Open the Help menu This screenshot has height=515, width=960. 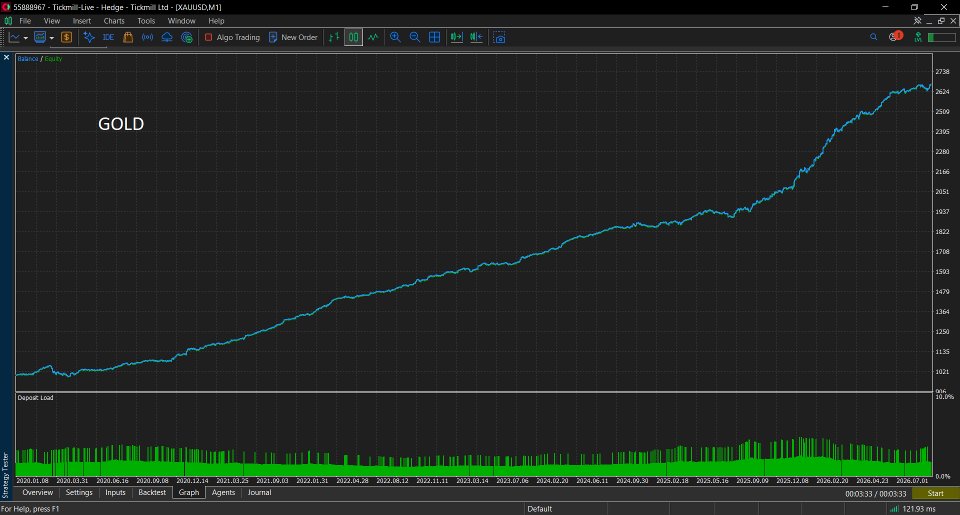tap(216, 21)
